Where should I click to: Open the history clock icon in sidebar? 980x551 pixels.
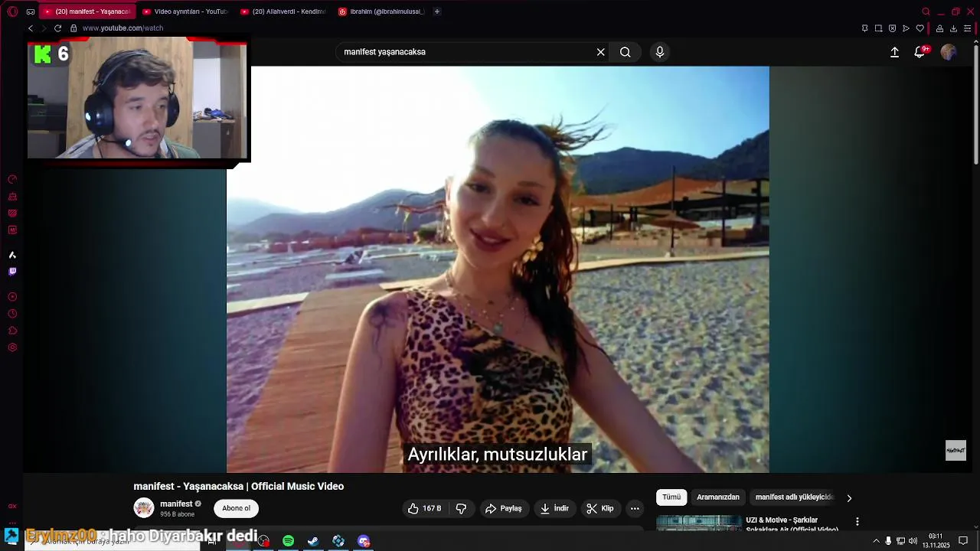[12, 314]
